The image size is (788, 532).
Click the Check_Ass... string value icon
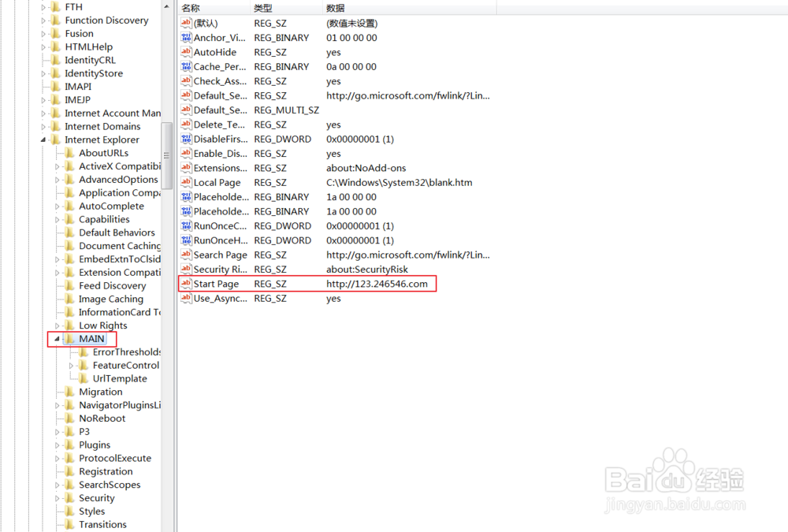pyautogui.click(x=186, y=81)
